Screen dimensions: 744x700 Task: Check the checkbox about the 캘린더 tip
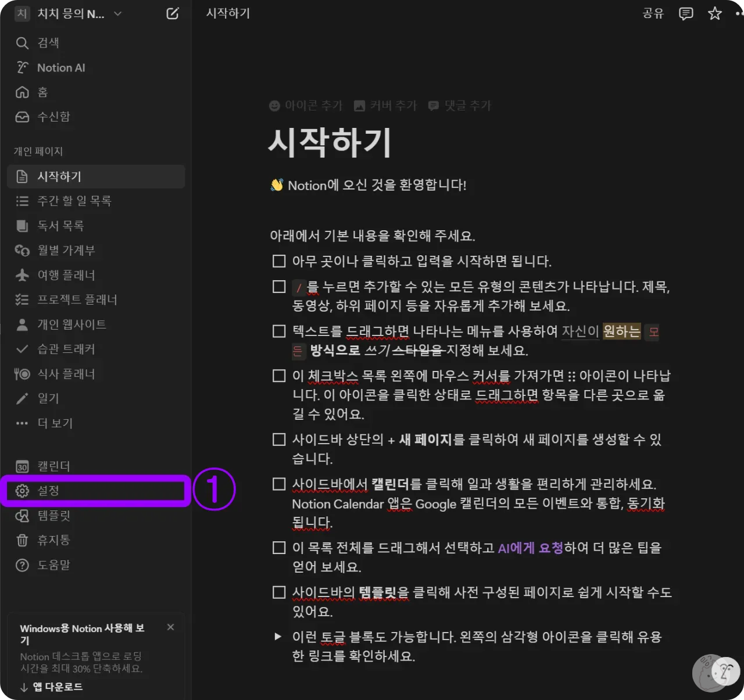click(x=278, y=483)
